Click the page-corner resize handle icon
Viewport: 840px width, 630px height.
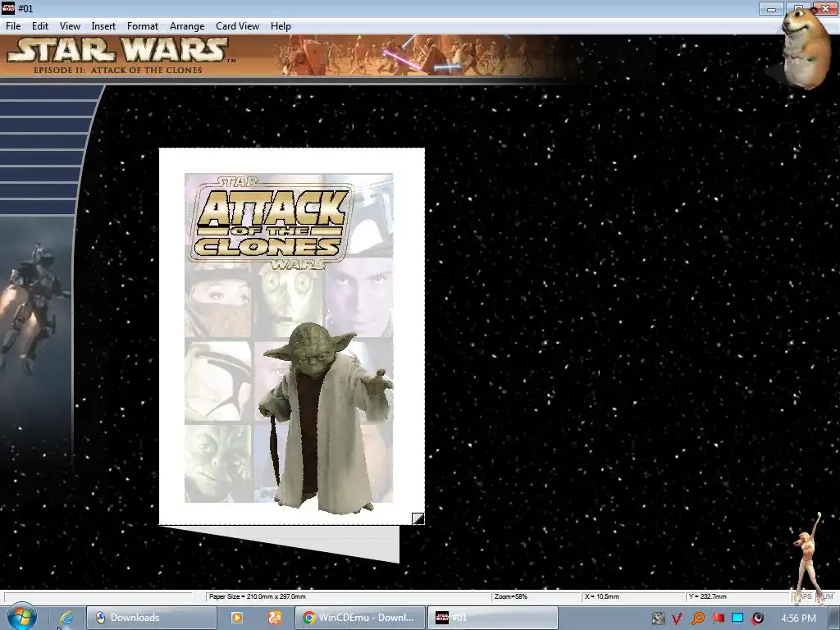[418, 518]
